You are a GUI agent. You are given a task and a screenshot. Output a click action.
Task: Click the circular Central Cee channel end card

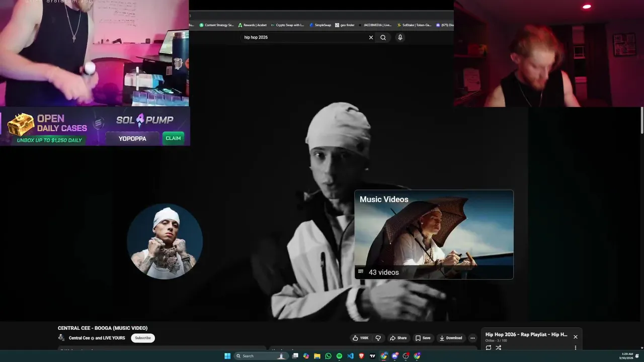[165, 241]
